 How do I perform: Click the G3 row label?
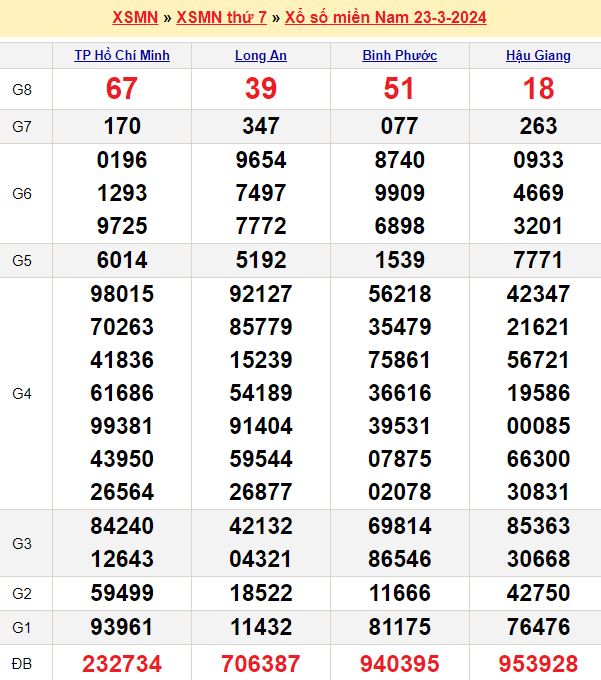pyautogui.click(x=22, y=543)
